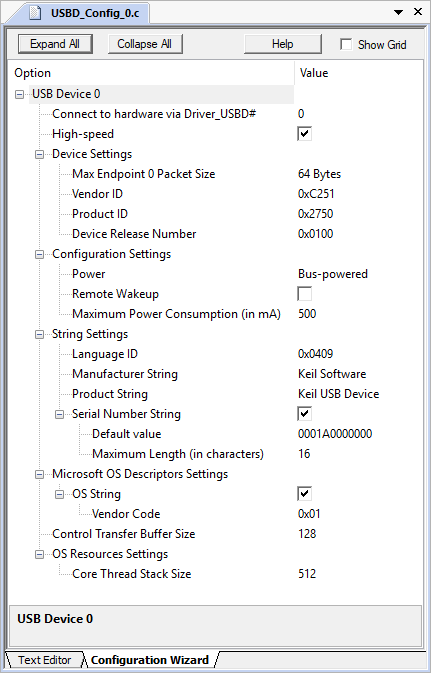This screenshot has height=673, width=431.
Task: Click the Collapse All button
Action: click(145, 44)
